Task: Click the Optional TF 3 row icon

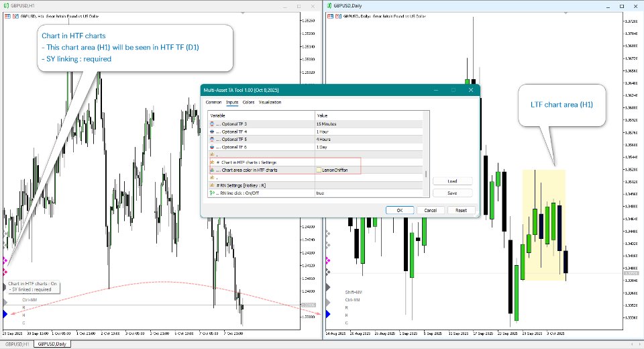Action: 212,123
